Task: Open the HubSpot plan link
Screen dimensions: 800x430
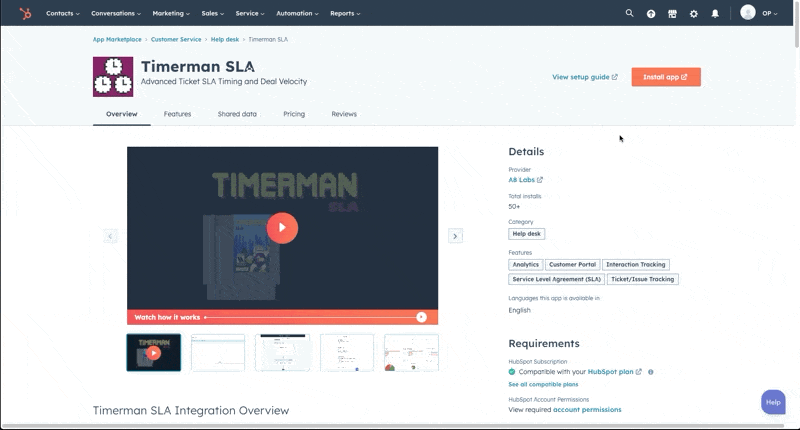Action: pyautogui.click(x=614, y=372)
